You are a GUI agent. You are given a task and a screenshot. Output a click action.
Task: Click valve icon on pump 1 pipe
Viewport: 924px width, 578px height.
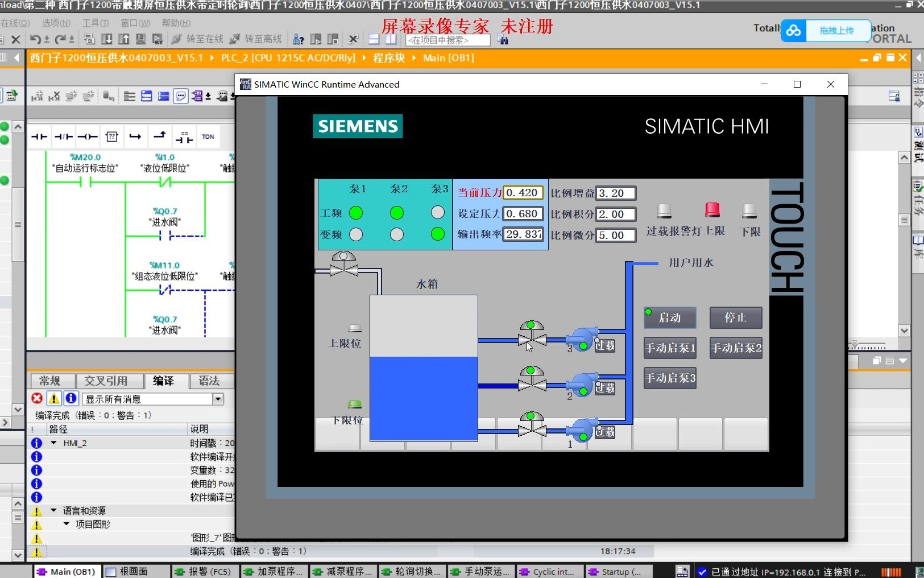532,426
